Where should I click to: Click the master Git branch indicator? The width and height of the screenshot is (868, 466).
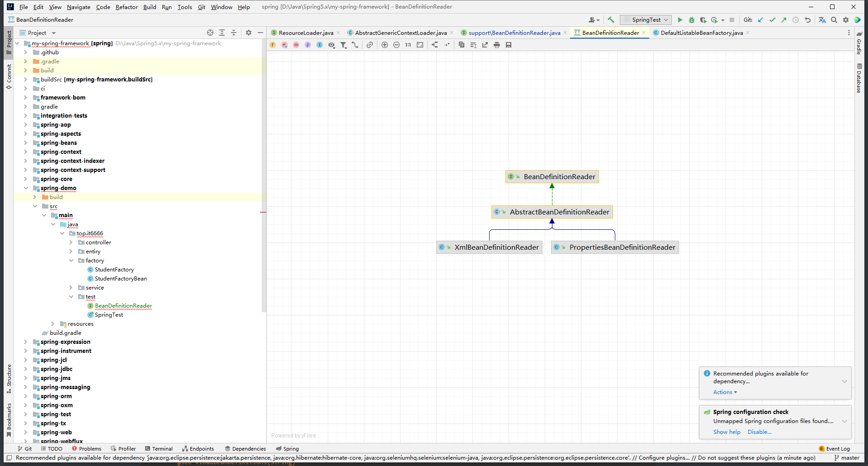pos(847,458)
